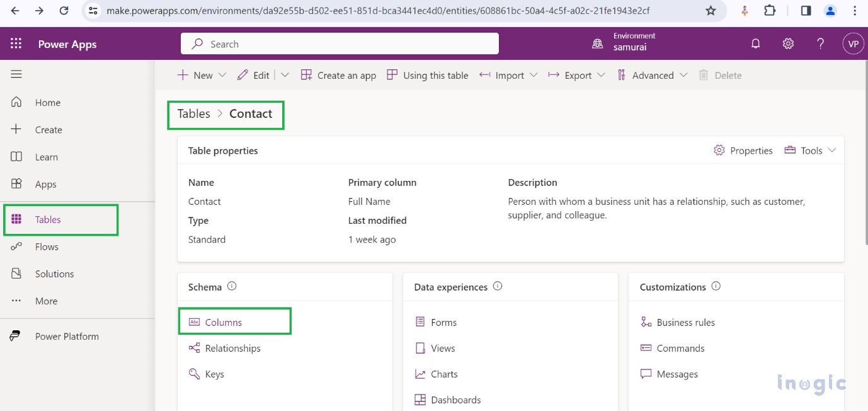Screen dimensions: 868x411
Task: Open Learn in the sidebar
Action: coord(47,157)
